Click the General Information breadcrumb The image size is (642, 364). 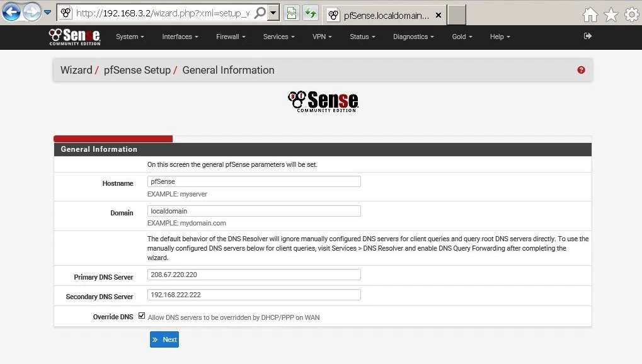tap(229, 70)
